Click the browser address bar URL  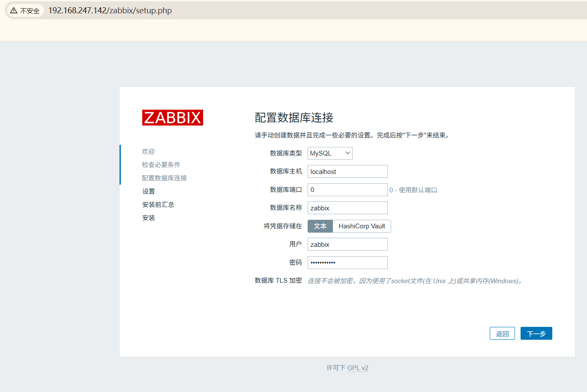110,10
